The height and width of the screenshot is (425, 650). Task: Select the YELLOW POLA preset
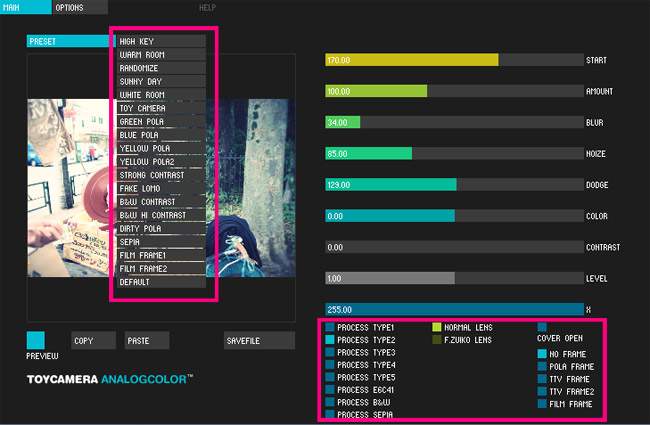coord(161,148)
